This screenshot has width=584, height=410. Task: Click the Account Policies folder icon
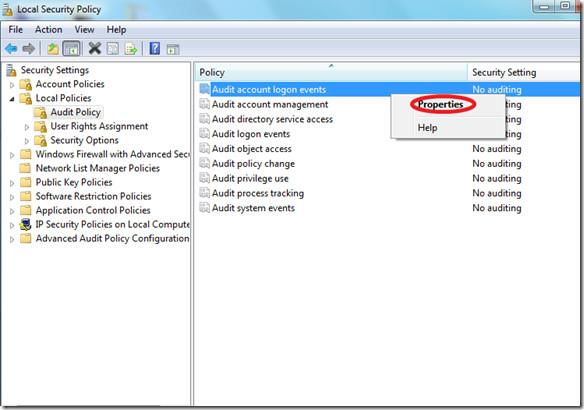26,85
